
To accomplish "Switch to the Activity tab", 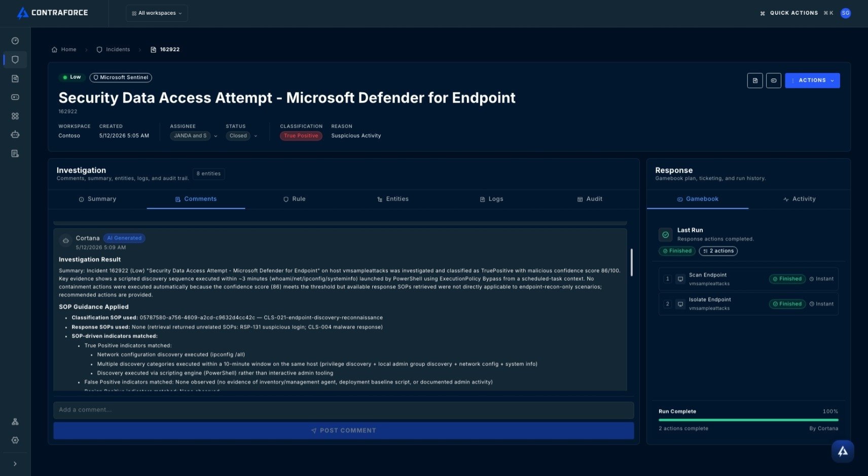I will tap(800, 199).
